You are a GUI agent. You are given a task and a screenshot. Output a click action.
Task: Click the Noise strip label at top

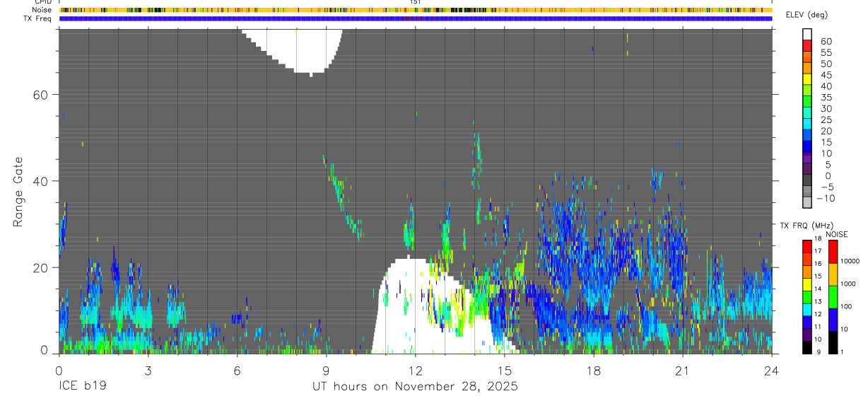[42, 10]
